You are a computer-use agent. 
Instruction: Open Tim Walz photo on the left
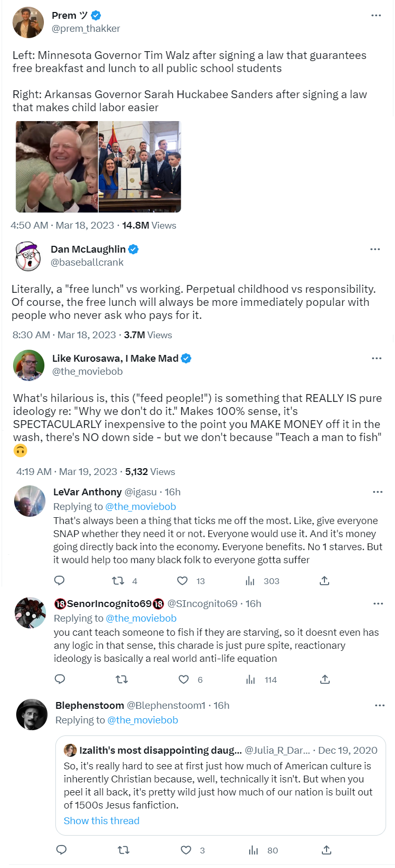tap(56, 167)
